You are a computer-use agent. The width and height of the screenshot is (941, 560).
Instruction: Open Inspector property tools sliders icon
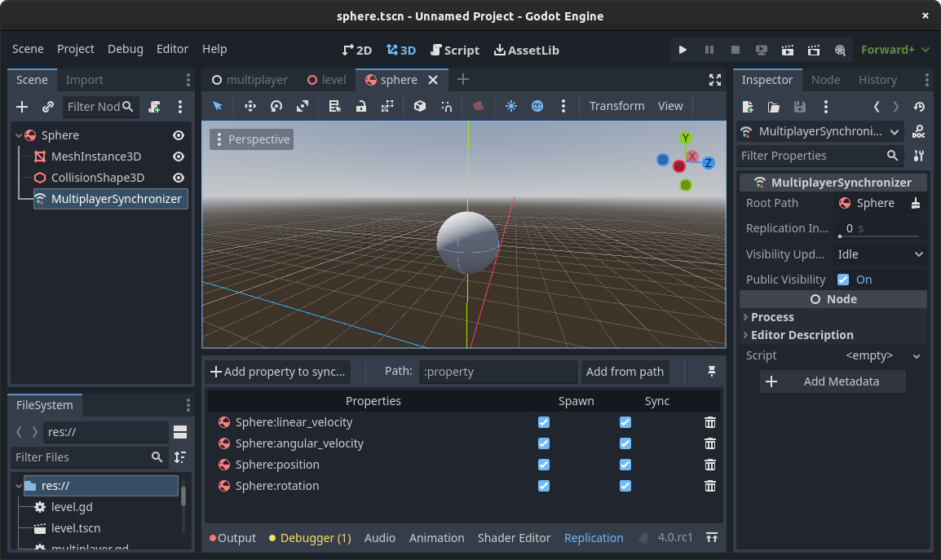pos(918,156)
